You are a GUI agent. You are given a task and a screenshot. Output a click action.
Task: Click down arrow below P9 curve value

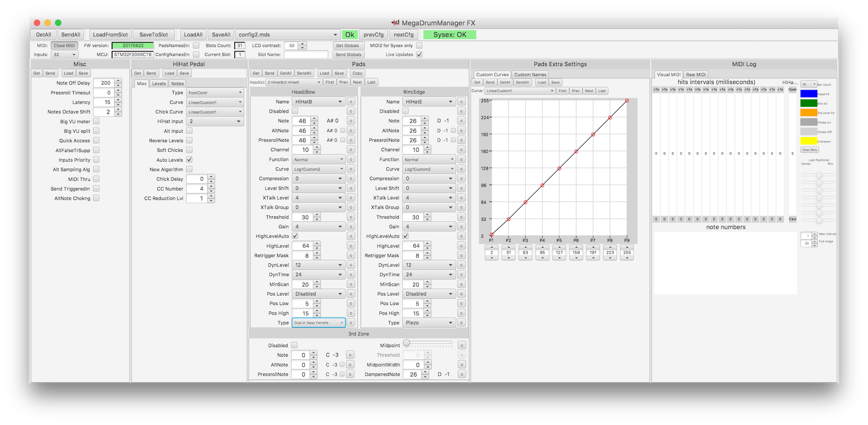[x=627, y=258]
